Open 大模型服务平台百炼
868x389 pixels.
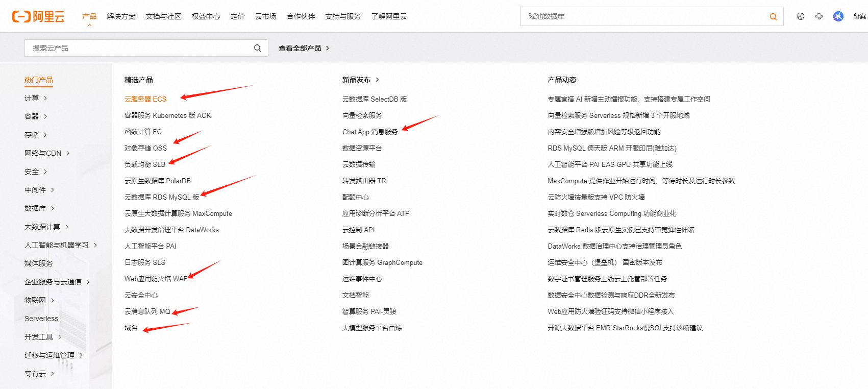[x=372, y=328]
